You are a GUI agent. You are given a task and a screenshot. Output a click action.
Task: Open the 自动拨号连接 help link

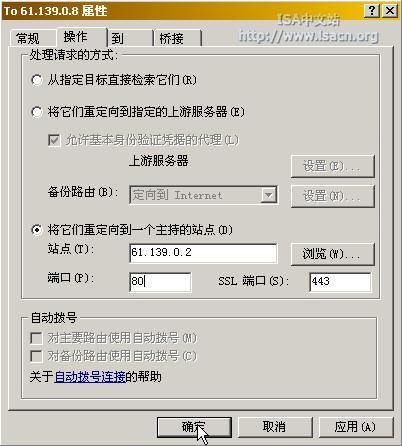tap(90, 377)
